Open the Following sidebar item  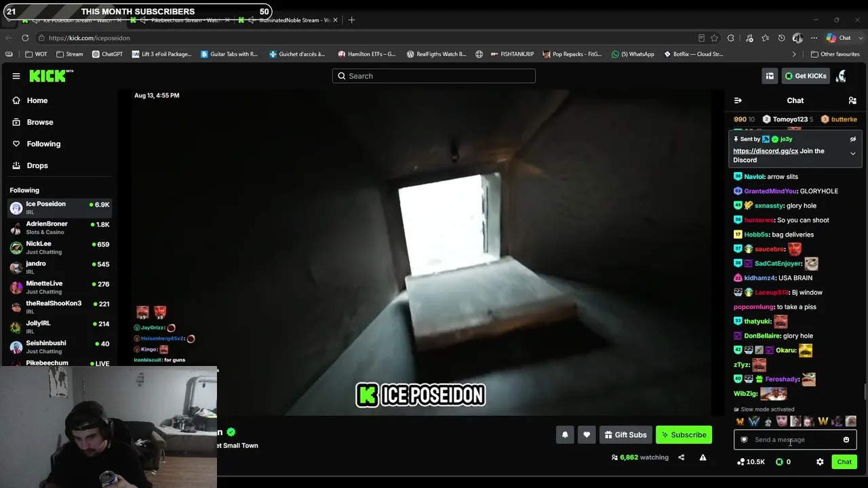[43, 144]
